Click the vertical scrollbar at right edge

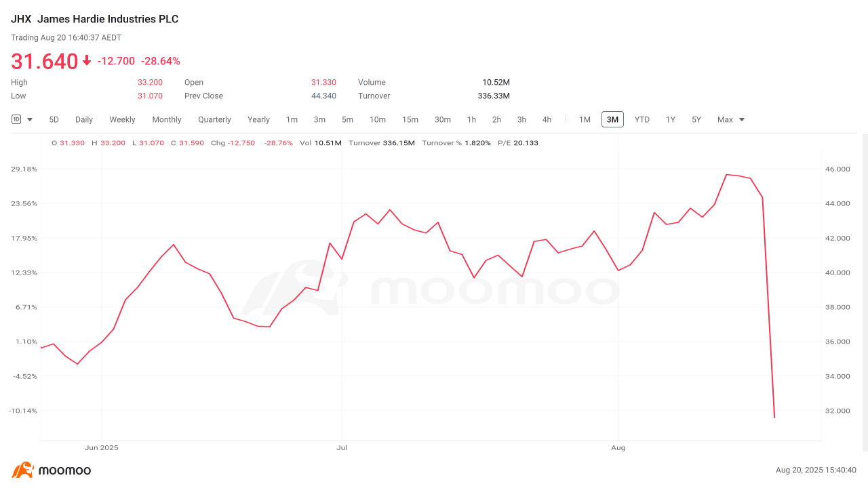tap(865, 293)
